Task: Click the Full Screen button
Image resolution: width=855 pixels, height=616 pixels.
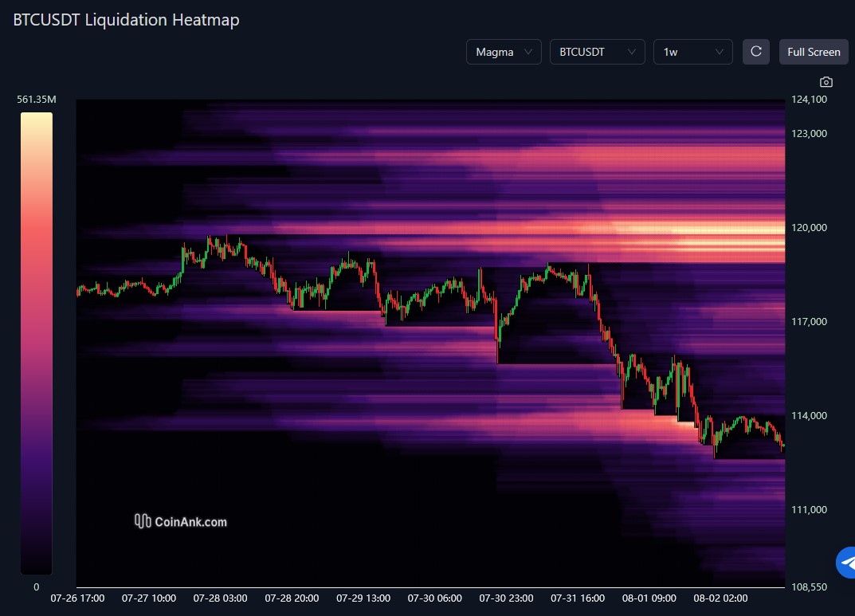Action: (x=814, y=52)
